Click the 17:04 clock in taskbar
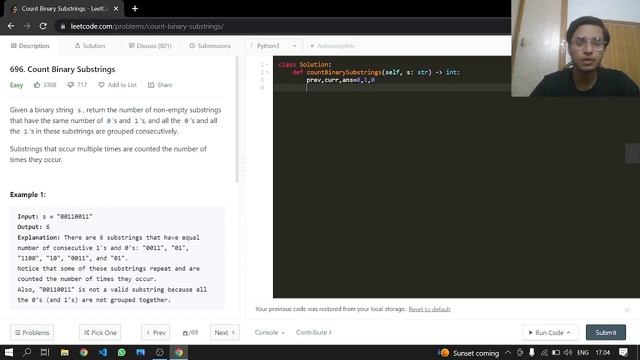This screenshot has height=360, width=640. pyautogui.click(x=602, y=352)
